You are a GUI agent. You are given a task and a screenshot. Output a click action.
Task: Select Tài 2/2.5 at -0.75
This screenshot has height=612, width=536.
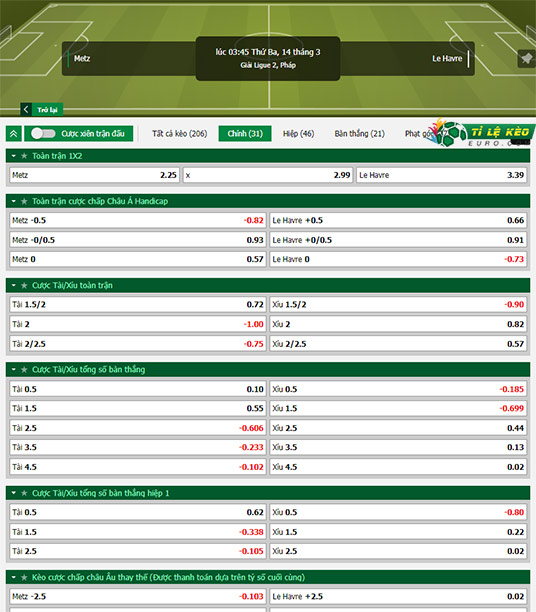click(138, 344)
